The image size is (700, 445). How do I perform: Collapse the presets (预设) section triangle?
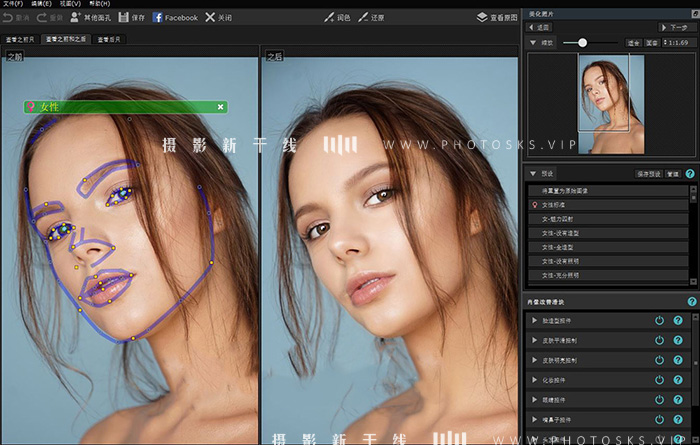[x=533, y=174]
